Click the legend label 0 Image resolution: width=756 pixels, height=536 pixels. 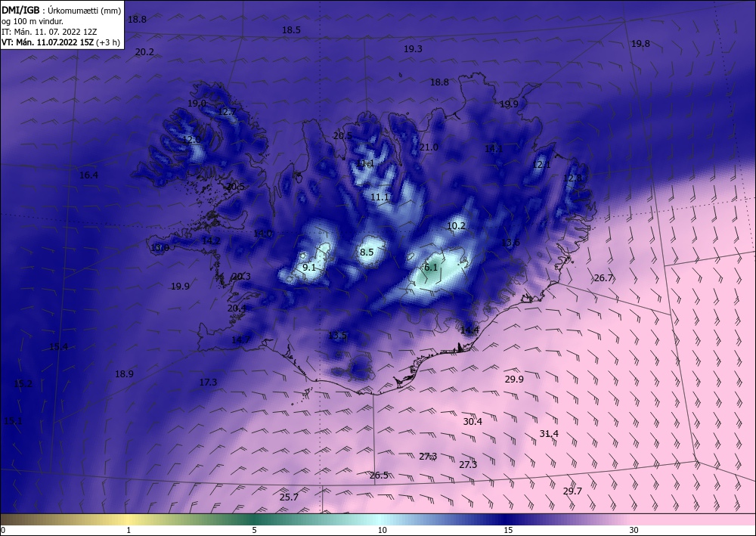(3, 530)
